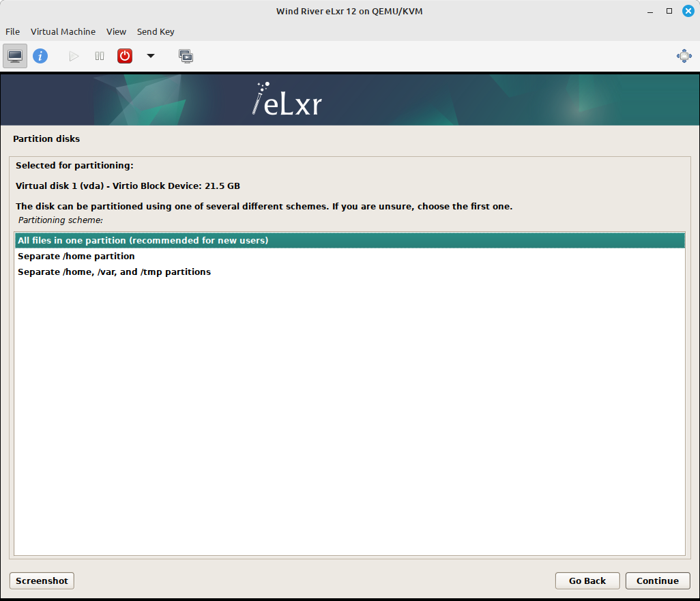Open the View menu
Viewport: 700px width, 601px height.
(116, 31)
